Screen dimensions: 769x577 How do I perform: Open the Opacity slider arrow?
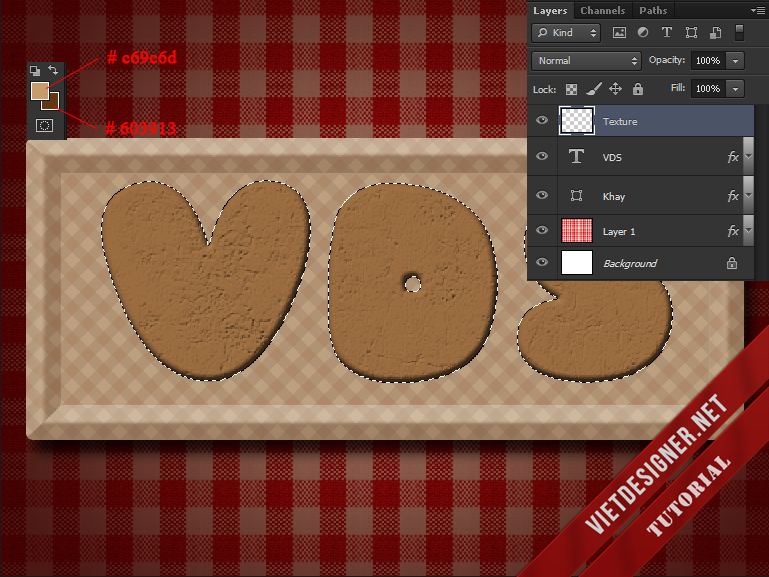[735, 61]
